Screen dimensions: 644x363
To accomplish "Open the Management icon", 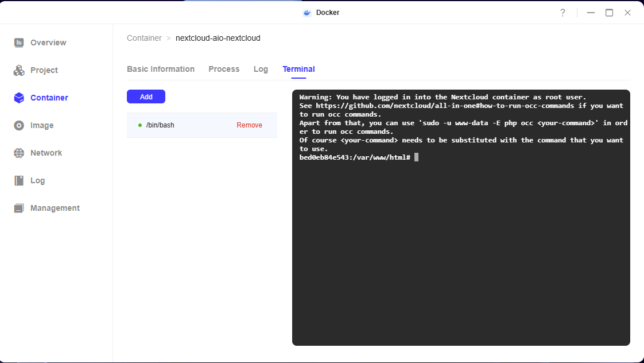I will click(x=19, y=208).
